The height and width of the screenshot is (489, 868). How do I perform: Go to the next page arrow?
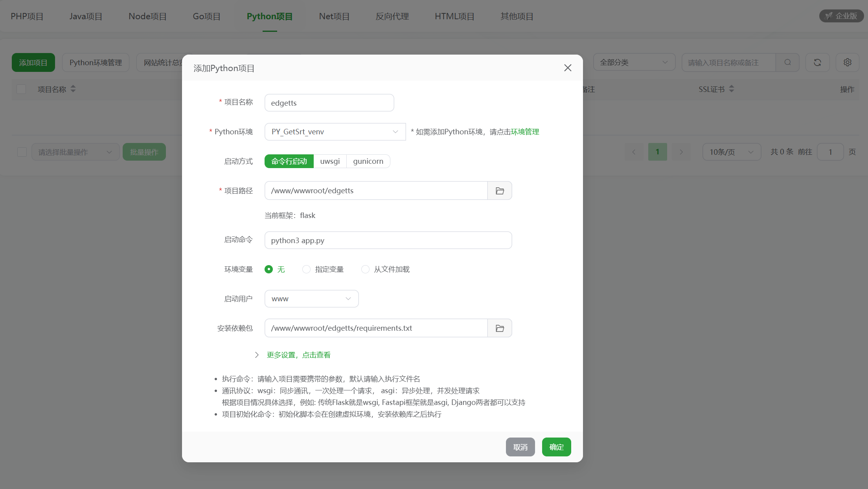(681, 152)
